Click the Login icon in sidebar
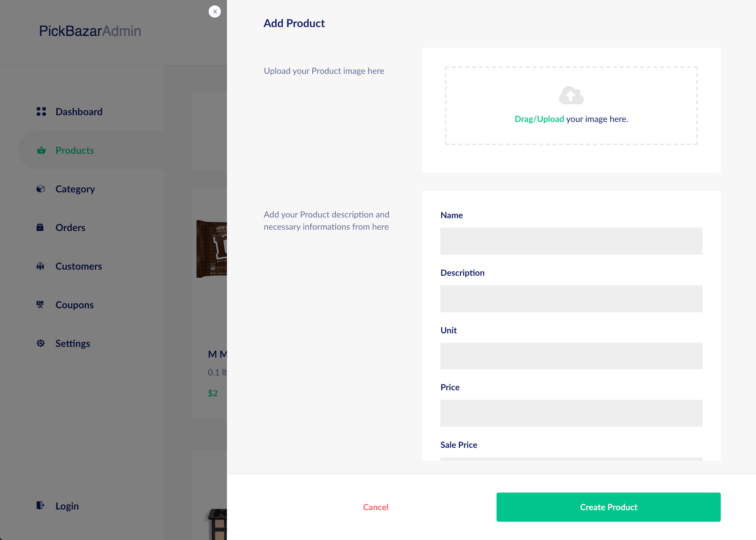The width and height of the screenshot is (756, 540). (40, 506)
